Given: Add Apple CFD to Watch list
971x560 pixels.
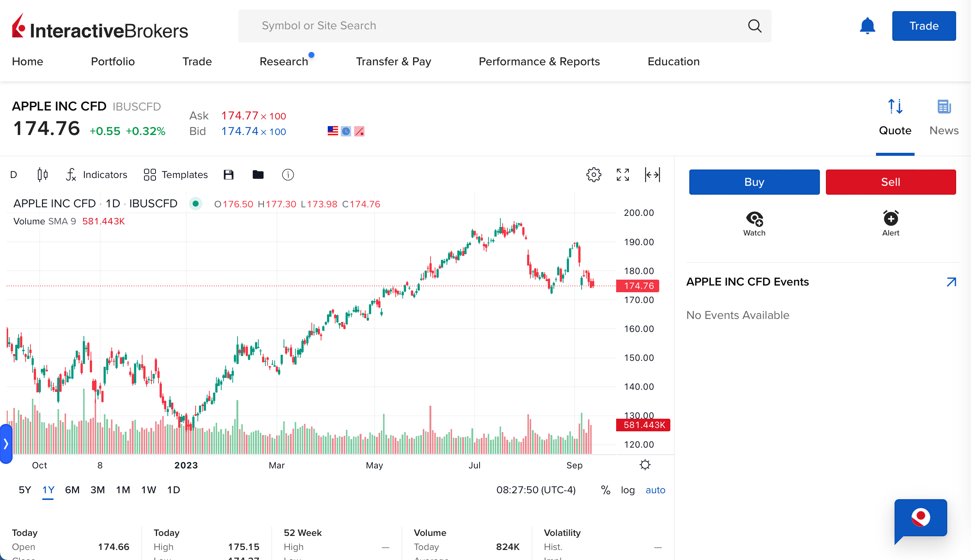Looking at the screenshot, I should pos(754,224).
